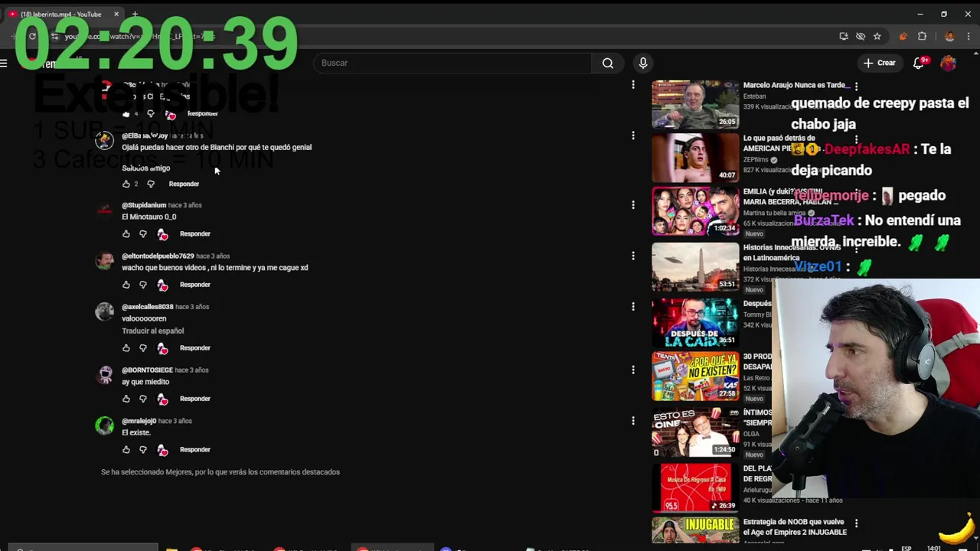Click the orange extension icon in Chrome toolbar

pos(903,36)
